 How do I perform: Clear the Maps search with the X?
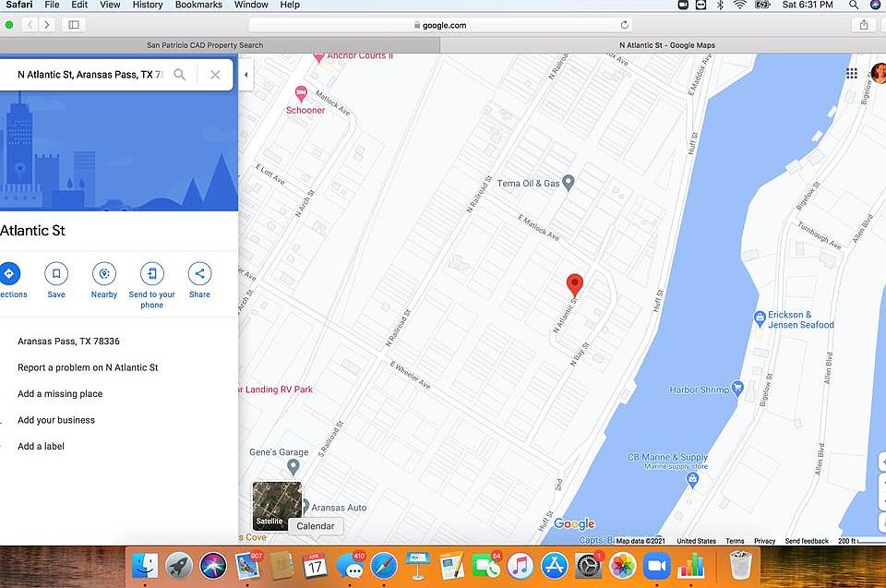(x=215, y=74)
